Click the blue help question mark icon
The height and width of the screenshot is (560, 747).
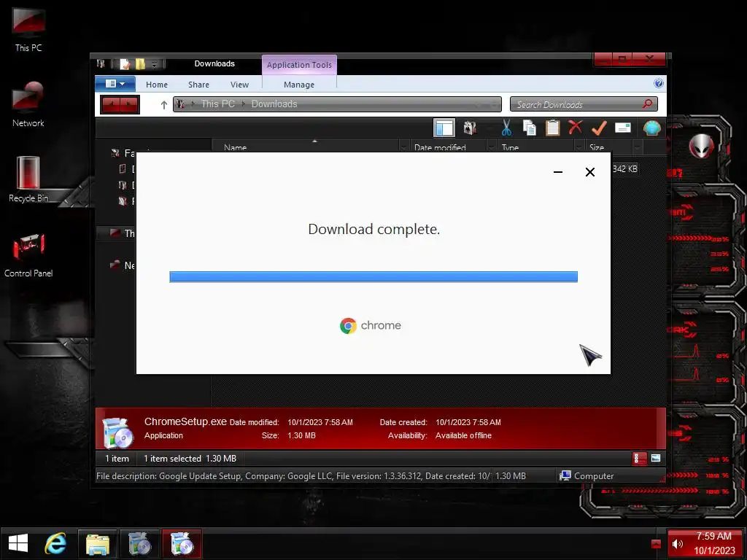[659, 83]
